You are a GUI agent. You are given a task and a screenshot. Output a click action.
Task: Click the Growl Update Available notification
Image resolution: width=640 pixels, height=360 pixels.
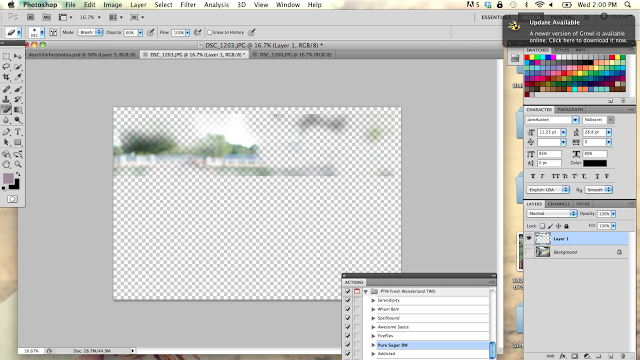pyautogui.click(x=569, y=31)
